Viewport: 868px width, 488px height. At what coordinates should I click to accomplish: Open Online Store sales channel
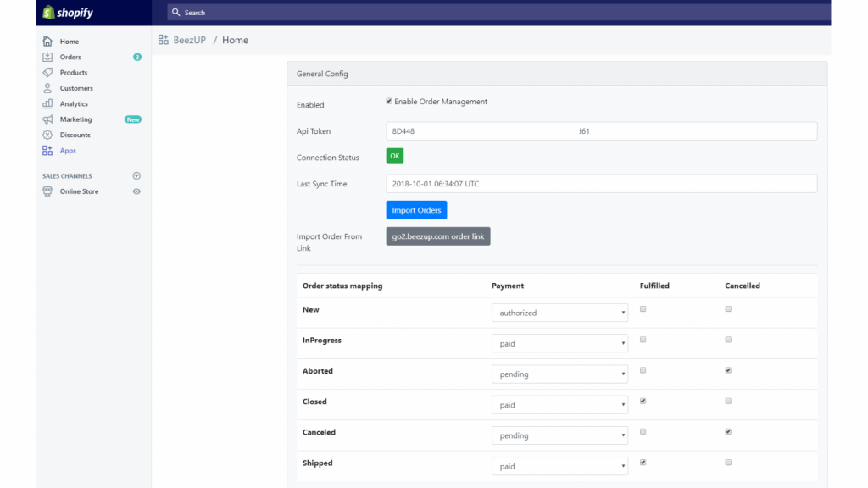(79, 191)
